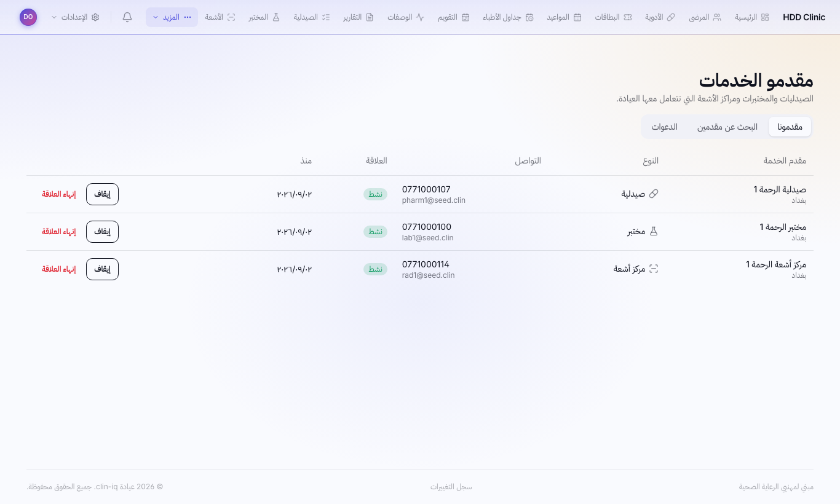This screenshot has width=840, height=504.
Task: Click email lab1@seed.clin
Action: click(x=428, y=238)
